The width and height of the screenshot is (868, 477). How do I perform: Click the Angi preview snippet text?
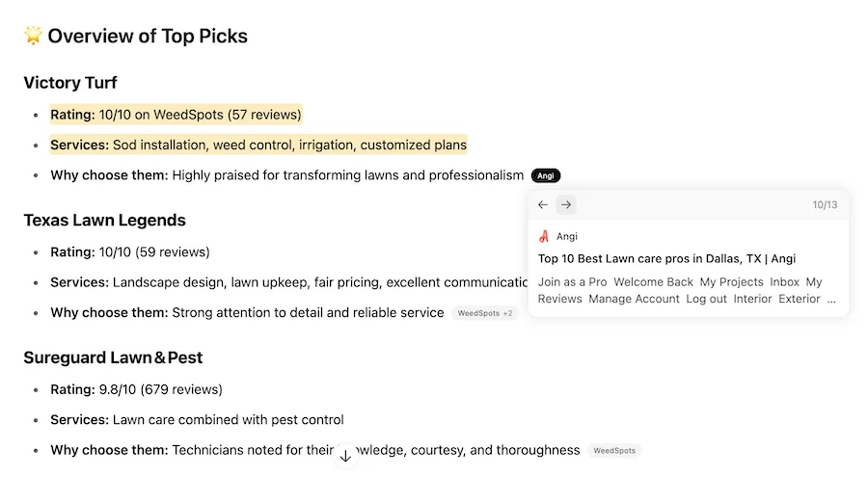[x=680, y=290]
